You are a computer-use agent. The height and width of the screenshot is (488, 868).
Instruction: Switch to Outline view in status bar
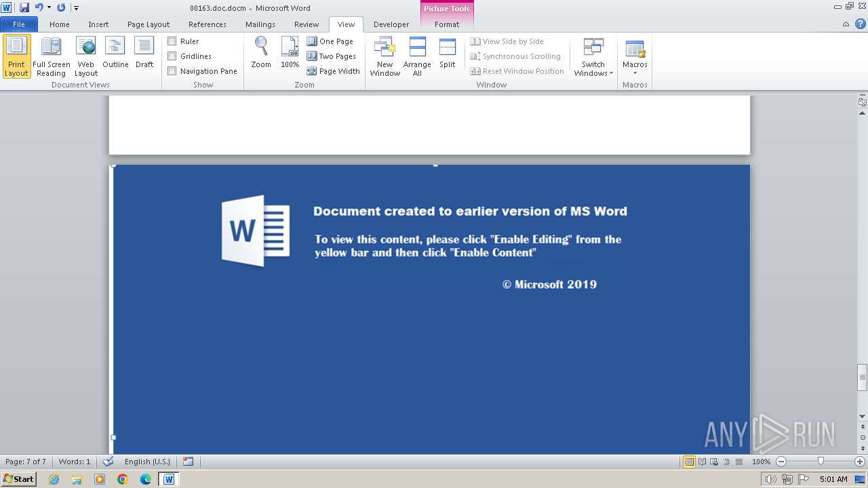tap(726, 462)
